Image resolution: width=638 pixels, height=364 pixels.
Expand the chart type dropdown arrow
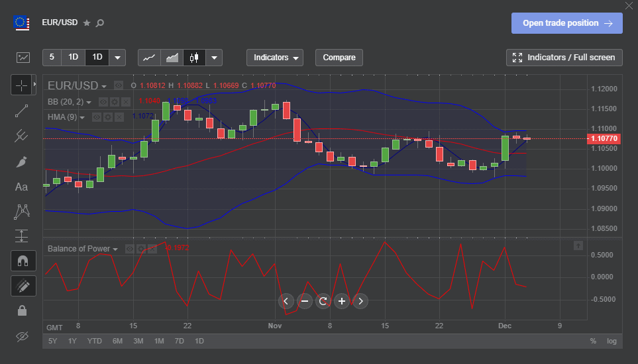tap(213, 58)
